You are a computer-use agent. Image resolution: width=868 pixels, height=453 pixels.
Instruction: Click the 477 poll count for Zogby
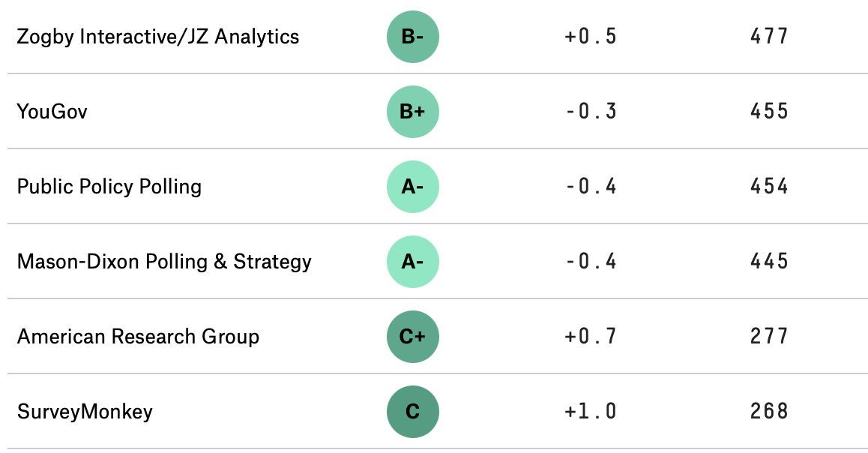pyautogui.click(x=769, y=37)
